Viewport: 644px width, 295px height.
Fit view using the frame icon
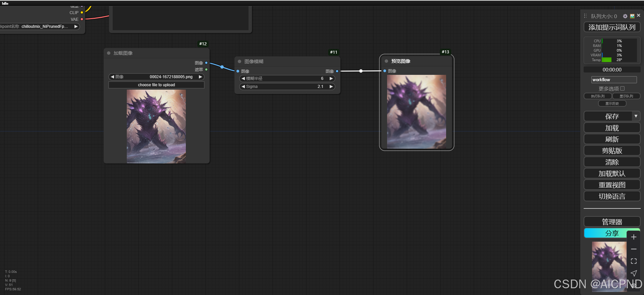(634, 261)
